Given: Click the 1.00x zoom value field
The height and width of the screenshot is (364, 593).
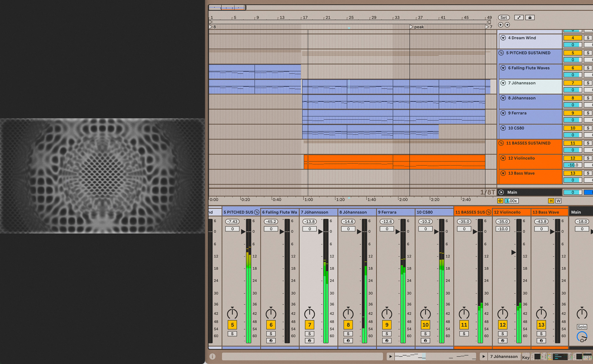Looking at the screenshot, I should (x=512, y=201).
